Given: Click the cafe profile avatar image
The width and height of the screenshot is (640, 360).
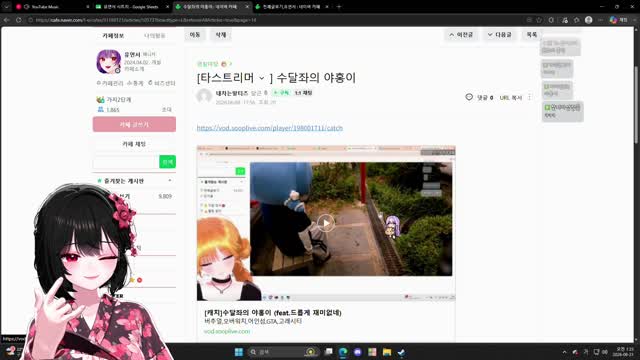Looking at the screenshot, I should pyautogui.click(x=109, y=62).
